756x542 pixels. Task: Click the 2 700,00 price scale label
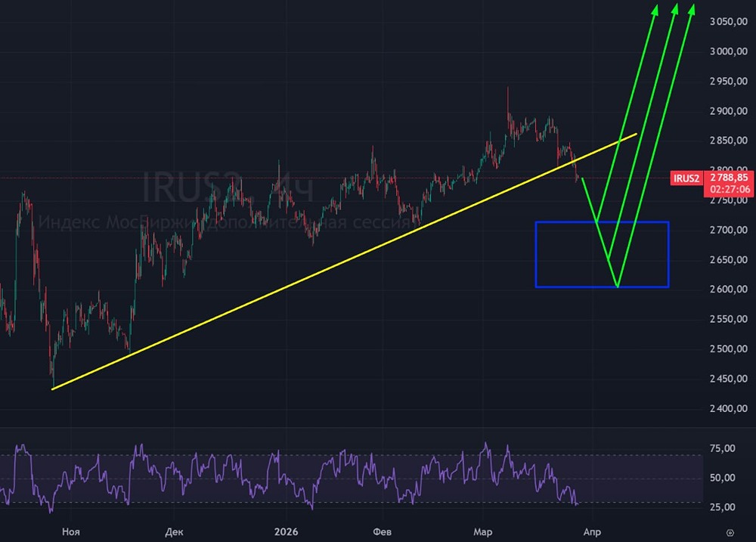[729, 230]
